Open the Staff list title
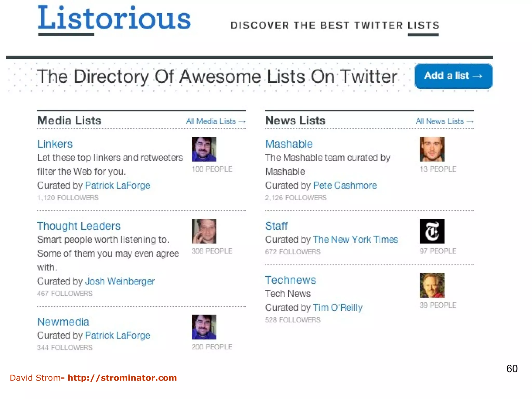 276,226
